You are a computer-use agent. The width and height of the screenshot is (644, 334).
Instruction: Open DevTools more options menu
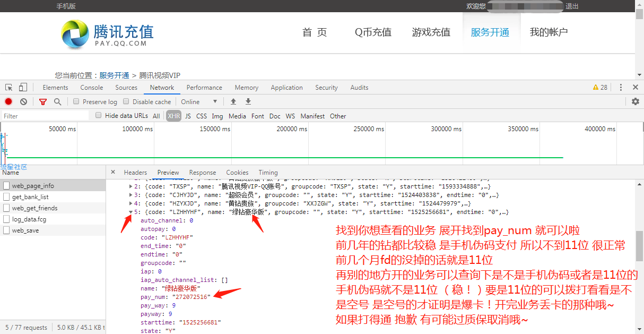point(620,88)
